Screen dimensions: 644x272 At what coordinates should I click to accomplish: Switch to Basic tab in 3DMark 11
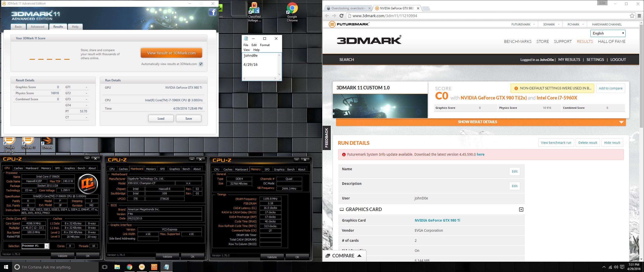pyautogui.click(x=18, y=27)
